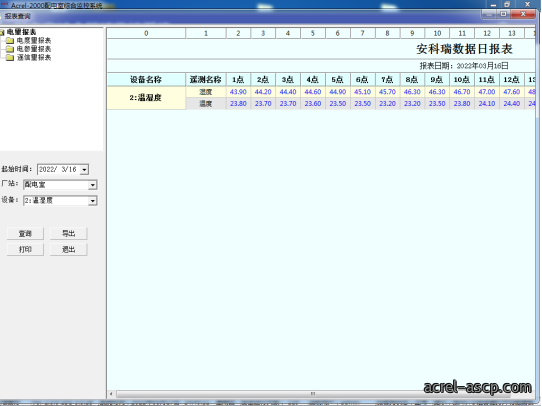Image resolution: width=542 pixels, height=406 pixels.
Task: Expand the 厂站 combo box showing 配电室
Action: tap(92, 185)
